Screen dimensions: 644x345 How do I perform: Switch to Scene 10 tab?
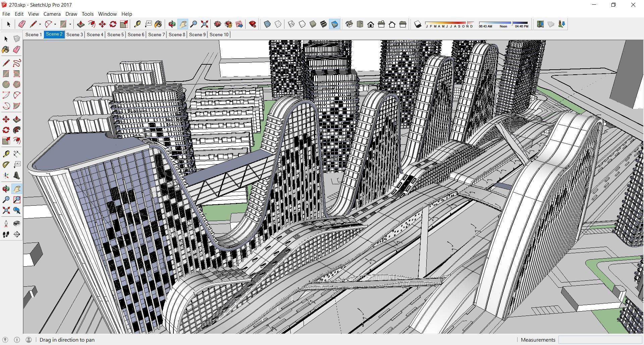tap(219, 34)
